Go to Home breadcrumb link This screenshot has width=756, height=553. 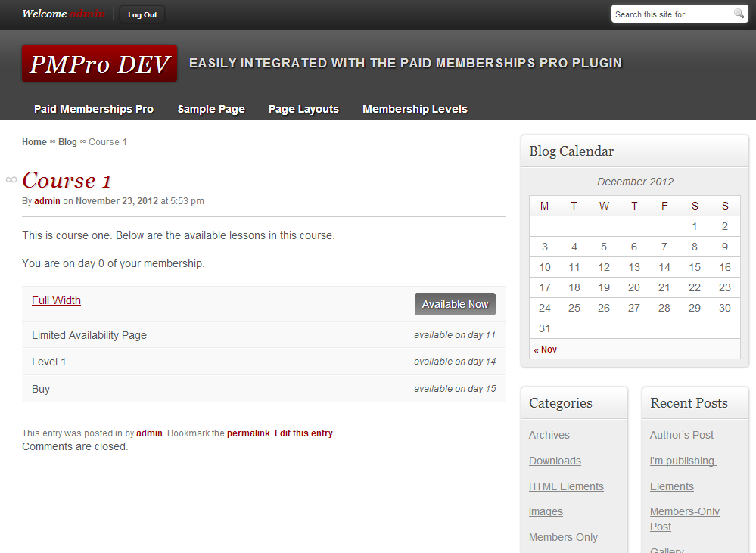34,142
